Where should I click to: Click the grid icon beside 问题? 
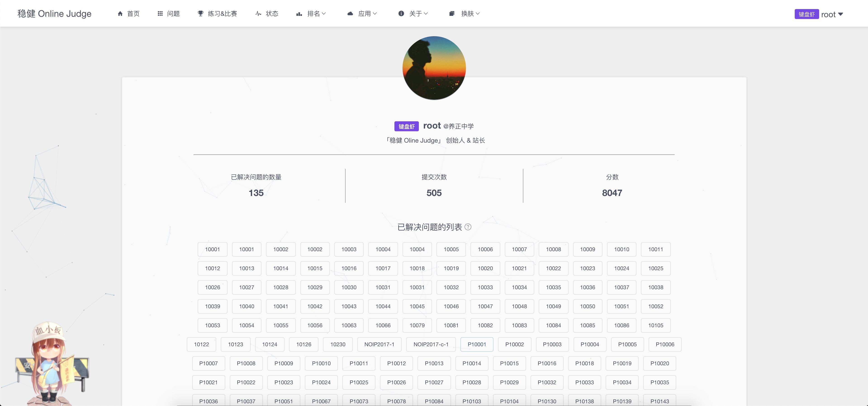click(160, 14)
